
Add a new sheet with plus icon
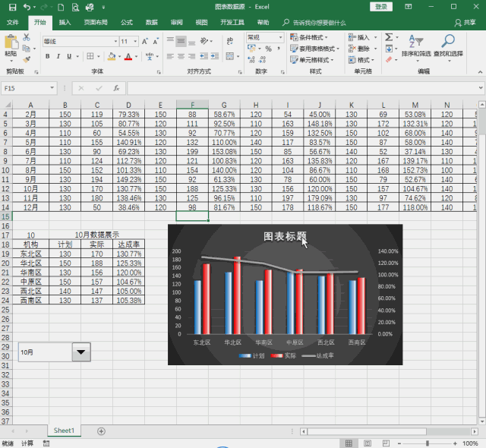101,431
